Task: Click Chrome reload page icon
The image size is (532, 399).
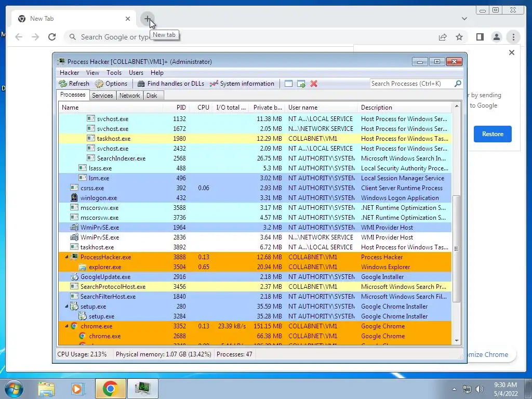Action: [52, 37]
